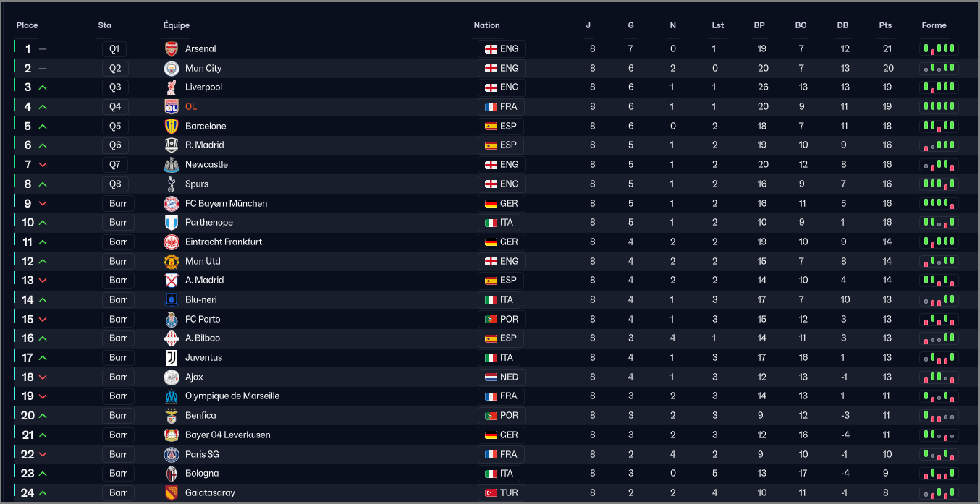
Task: Click the Galatasaray crest icon
Action: 172,493
